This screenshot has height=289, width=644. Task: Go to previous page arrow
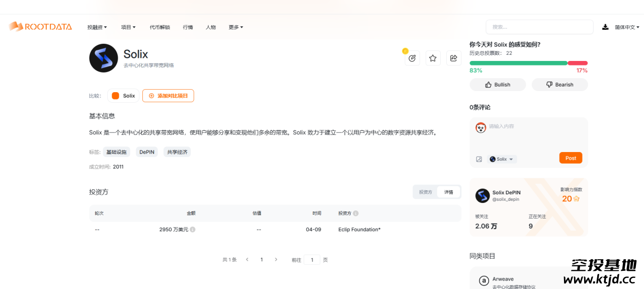tap(247, 260)
